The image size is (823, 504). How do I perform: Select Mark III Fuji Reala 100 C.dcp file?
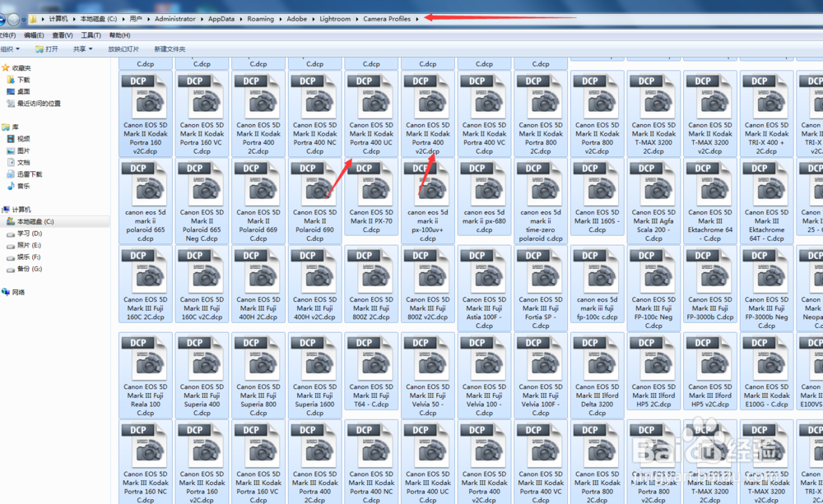click(x=146, y=375)
